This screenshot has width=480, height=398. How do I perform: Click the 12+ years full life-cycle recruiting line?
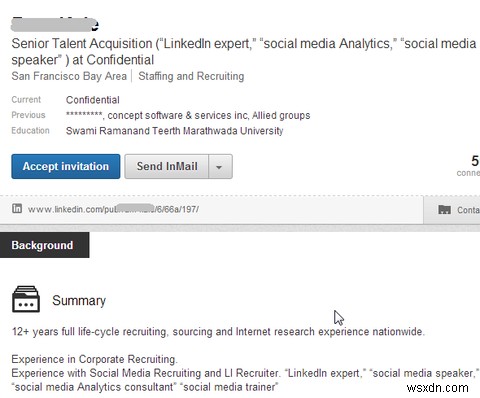coord(218,332)
